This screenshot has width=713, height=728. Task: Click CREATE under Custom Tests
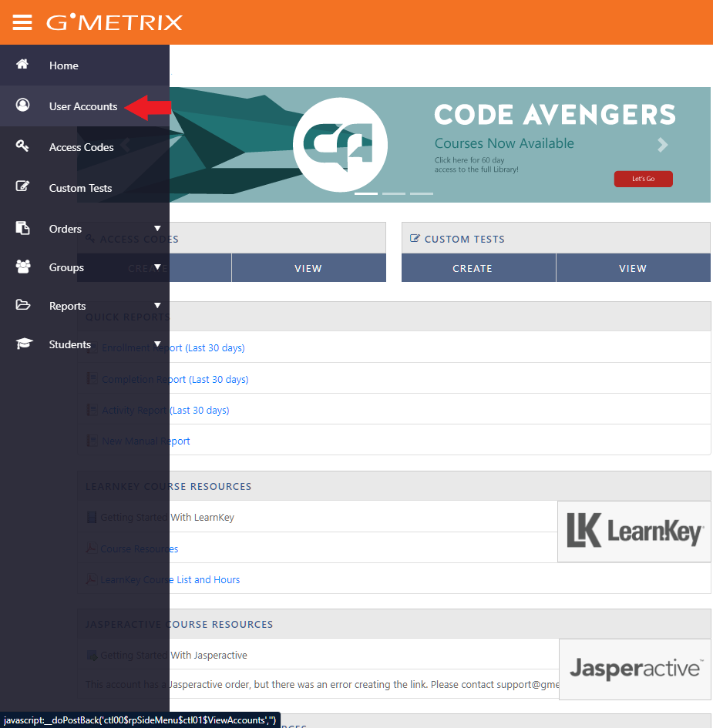(479, 268)
